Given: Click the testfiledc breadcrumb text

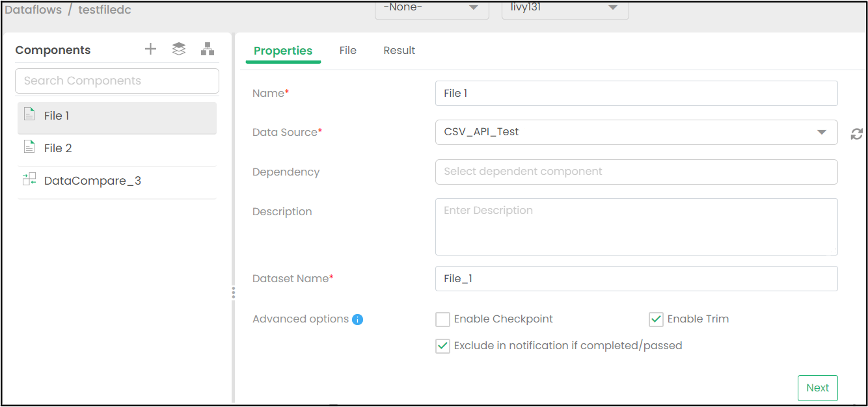Looking at the screenshot, I should click(105, 10).
